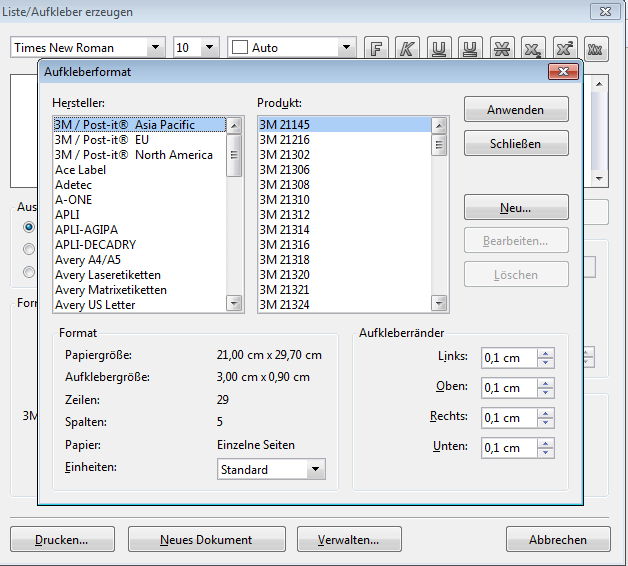Image resolution: width=628 pixels, height=566 pixels.
Task: Select manufacturer Avery A4/A5
Action: (140, 260)
